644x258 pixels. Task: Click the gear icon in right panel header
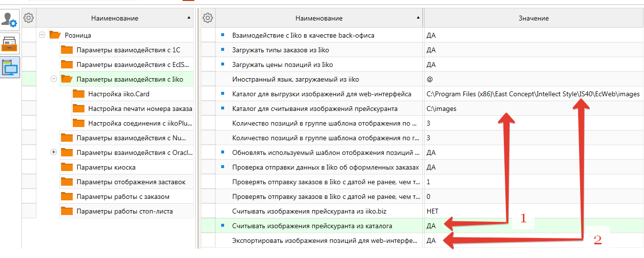point(208,18)
